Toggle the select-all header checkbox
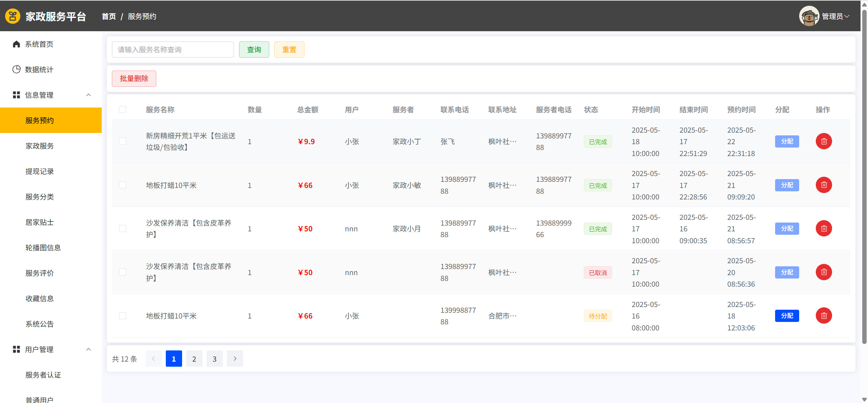The image size is (868, 403). 122,110
